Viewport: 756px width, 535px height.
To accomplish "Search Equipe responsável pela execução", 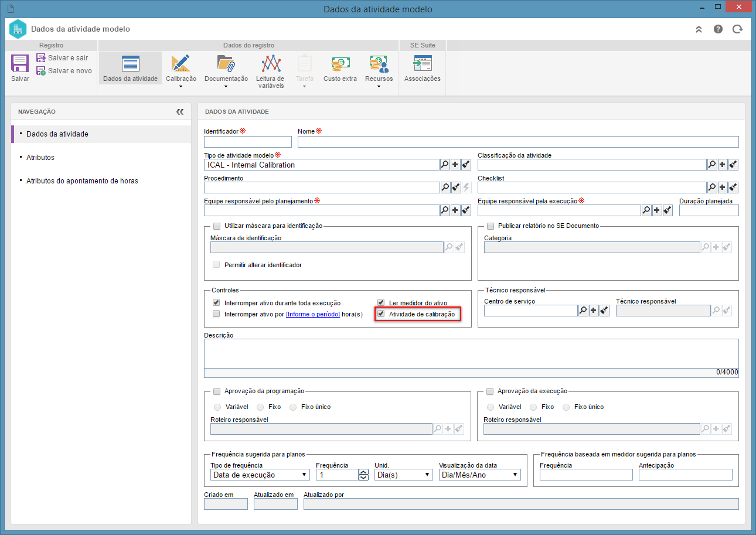I will click(646, 210).
